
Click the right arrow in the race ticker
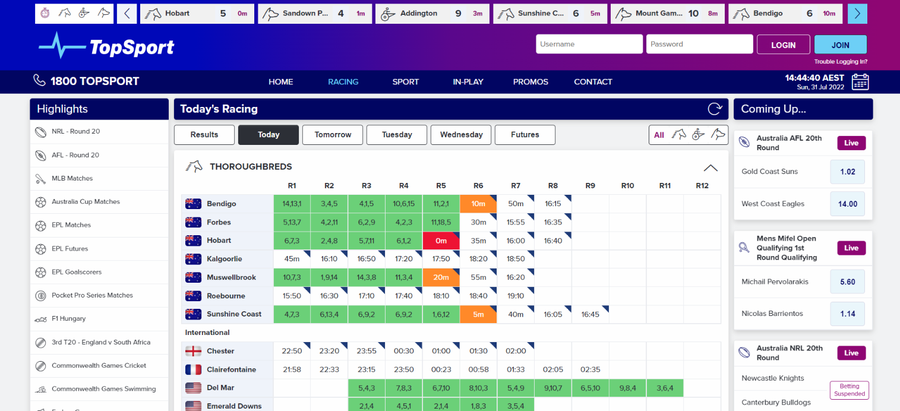[858, 14]
